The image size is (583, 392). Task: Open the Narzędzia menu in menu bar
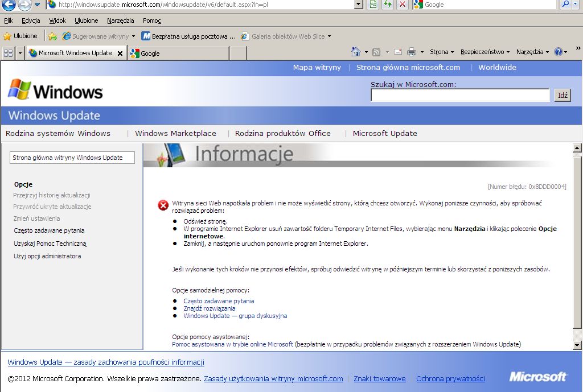(121, 20)
